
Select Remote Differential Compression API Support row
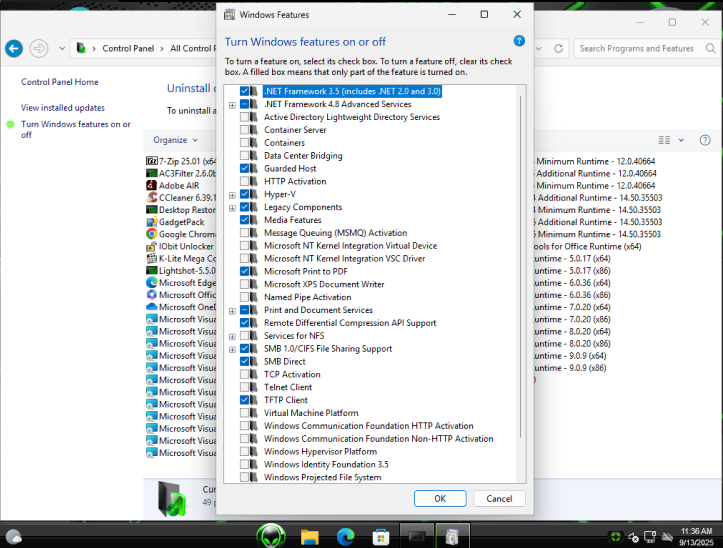click(350, 323)
